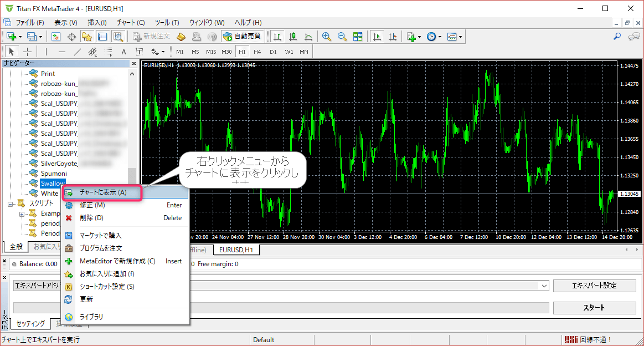Open profiles dropdown arrow
The height and width of the screenshot is (346, 644).
pyautogui.click(x=40, y=37)
